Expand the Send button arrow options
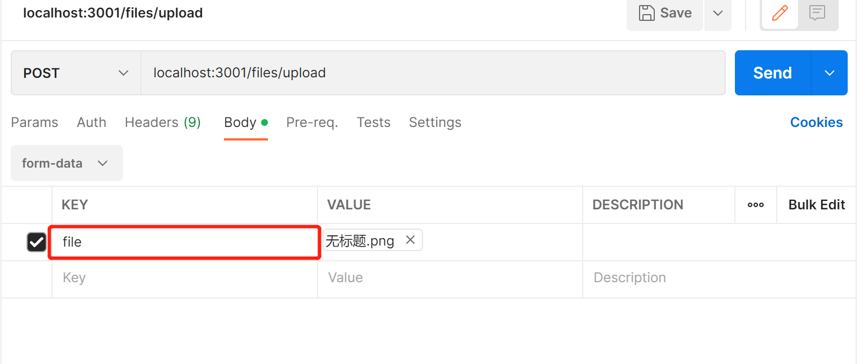 829,73
